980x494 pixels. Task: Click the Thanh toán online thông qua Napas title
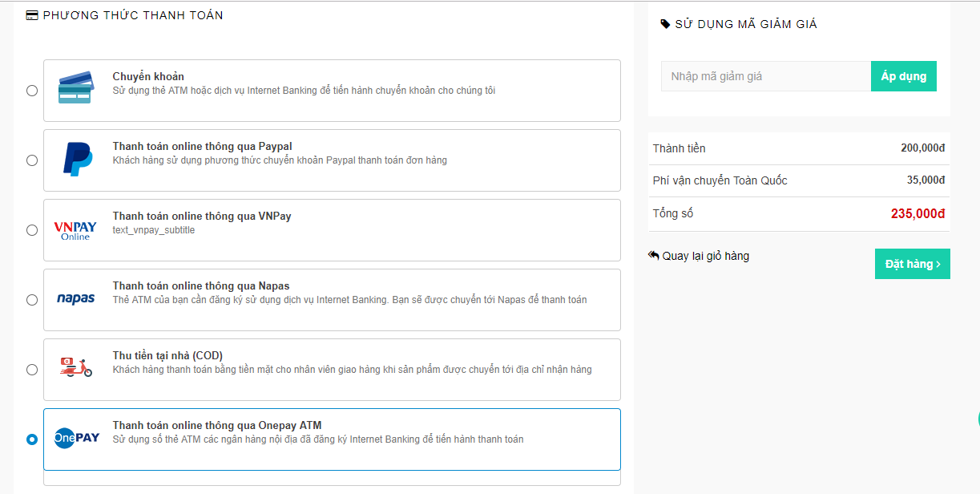pyautogui.click(x=201, y=285)
